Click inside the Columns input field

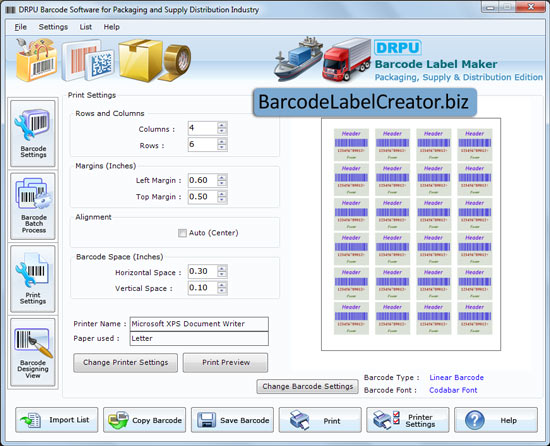point(203,128)
